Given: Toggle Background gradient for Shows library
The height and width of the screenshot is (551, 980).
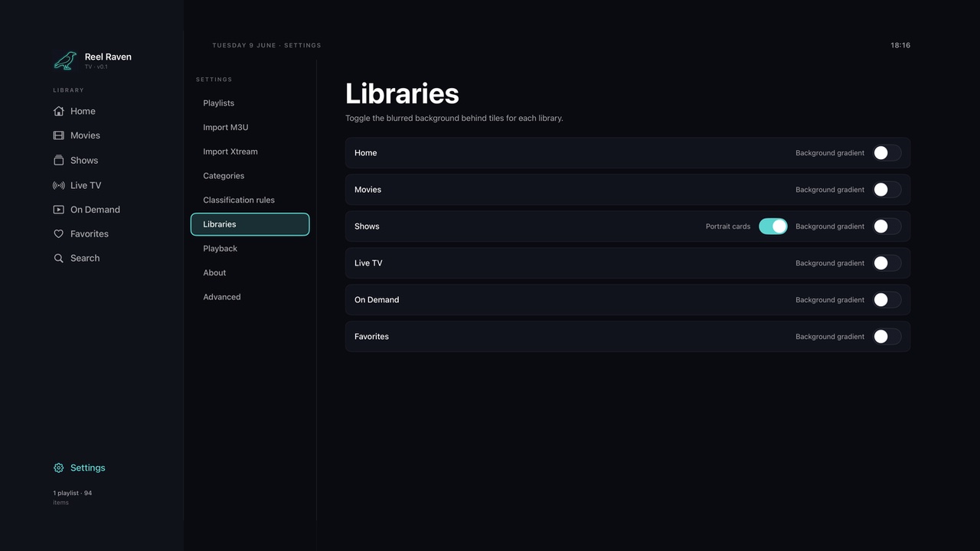Looking at the screenshot, I should coord(887,227).
